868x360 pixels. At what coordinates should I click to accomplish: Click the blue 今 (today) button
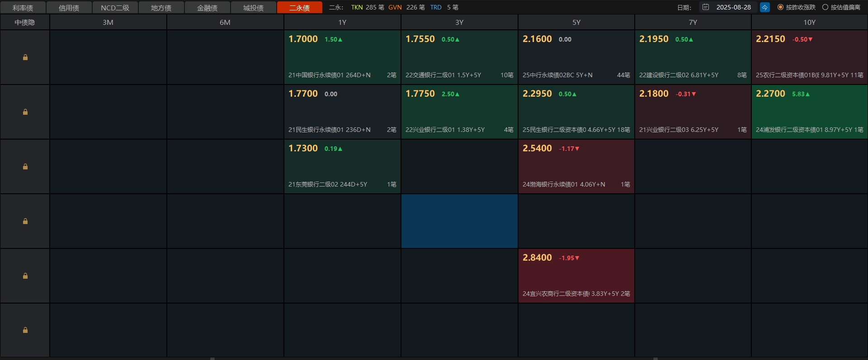click(x=764, y=7)
